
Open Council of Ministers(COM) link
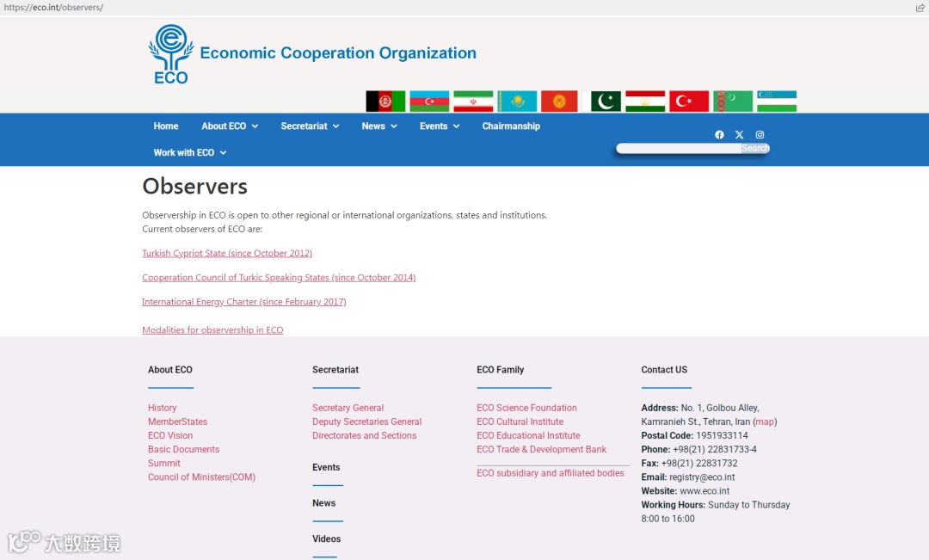click(201, 477)
